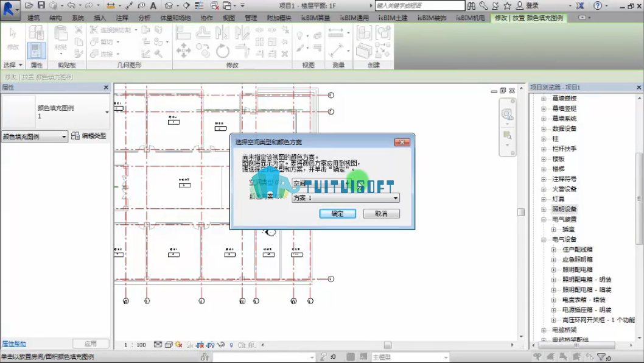This screenshot has width=644, height=363.
Task: Click the star favorites icon in title bar
Action: pos(507,5)
